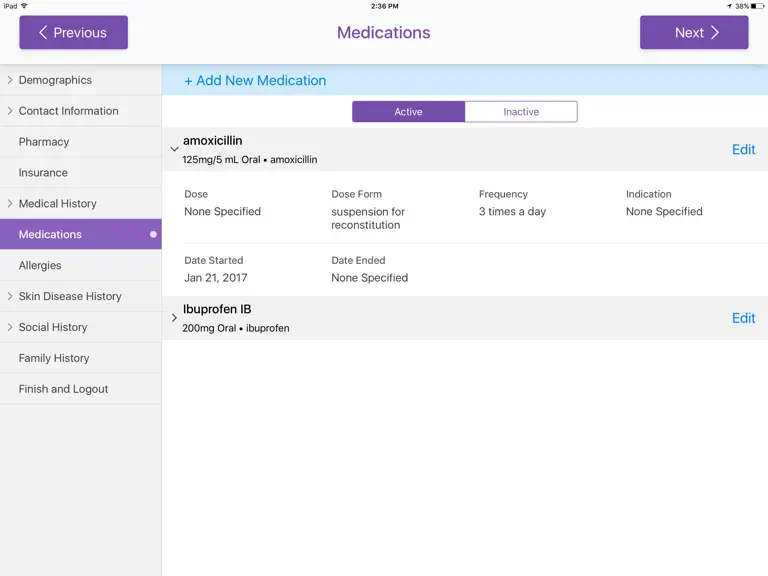Click the battery status icon
768x576 pixels.
point(757,6)
